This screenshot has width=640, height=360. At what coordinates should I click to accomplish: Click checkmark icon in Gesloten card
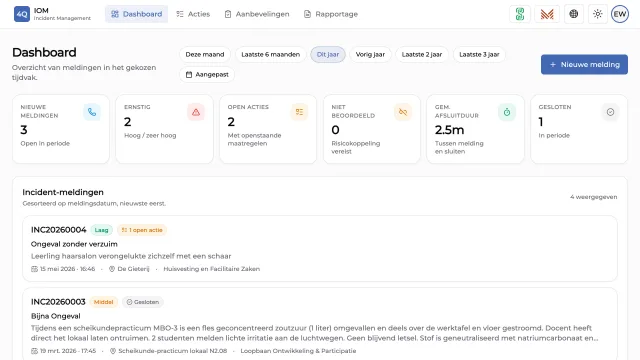(x=610, y=112)
